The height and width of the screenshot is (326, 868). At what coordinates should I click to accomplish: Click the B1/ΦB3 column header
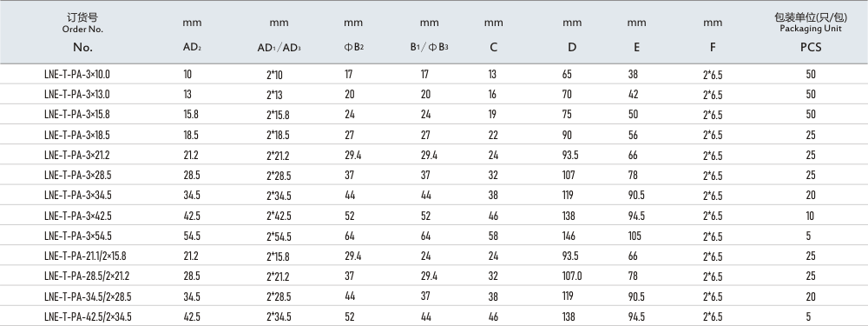pos(429,47)
